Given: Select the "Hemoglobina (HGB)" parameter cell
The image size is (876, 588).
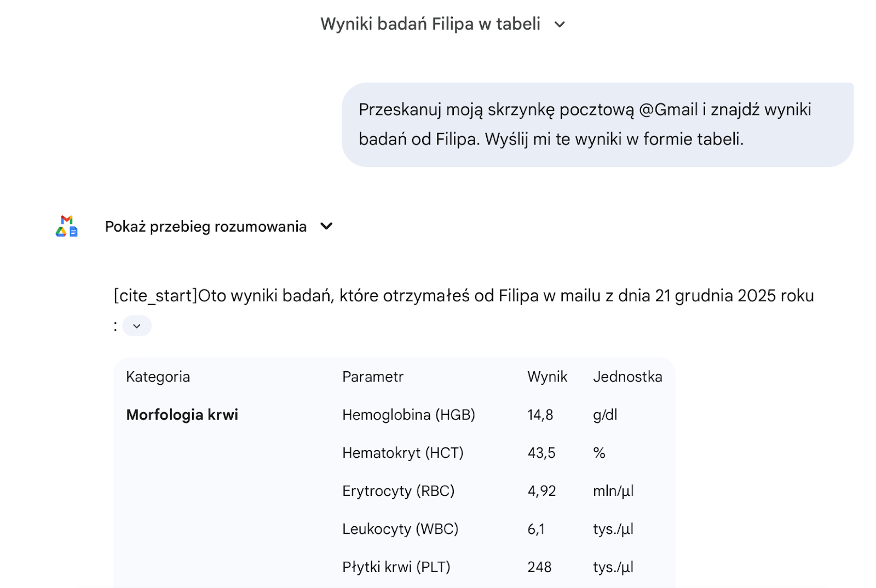Looking at the screenshot, I should click(408, 415).
